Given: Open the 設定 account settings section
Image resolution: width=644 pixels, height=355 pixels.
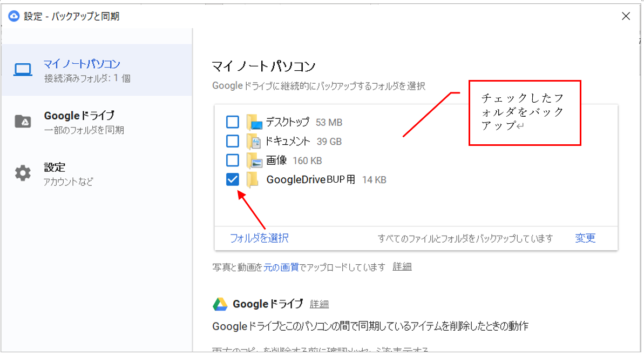Looking at the screenshot, I should click(x=97, y=173).
